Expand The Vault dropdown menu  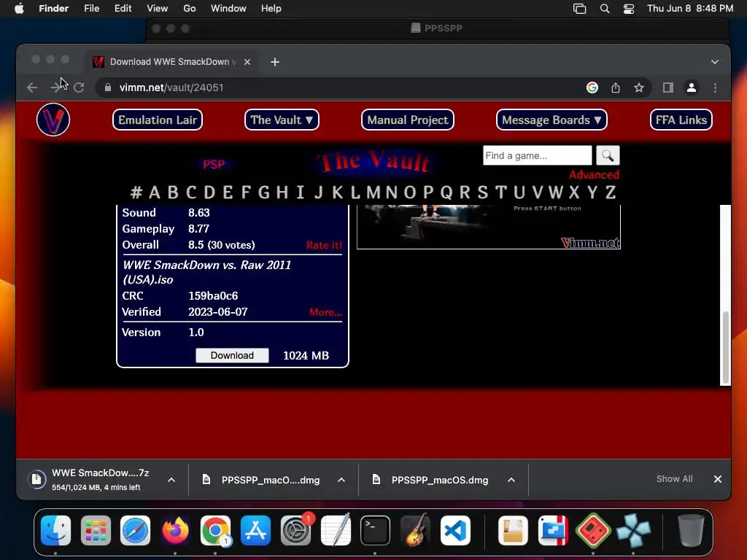tap(282, 120)
